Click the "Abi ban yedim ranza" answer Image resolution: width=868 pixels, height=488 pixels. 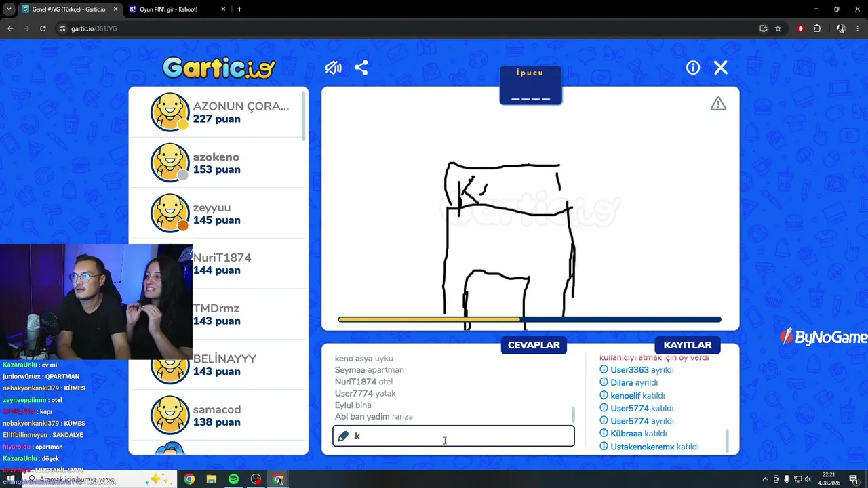[374, 417]
